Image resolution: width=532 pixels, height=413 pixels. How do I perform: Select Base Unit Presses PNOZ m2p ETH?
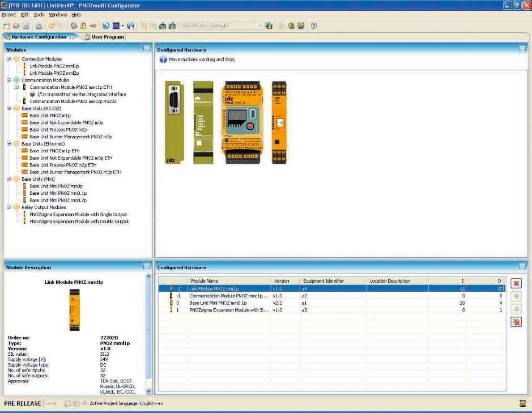63,165
